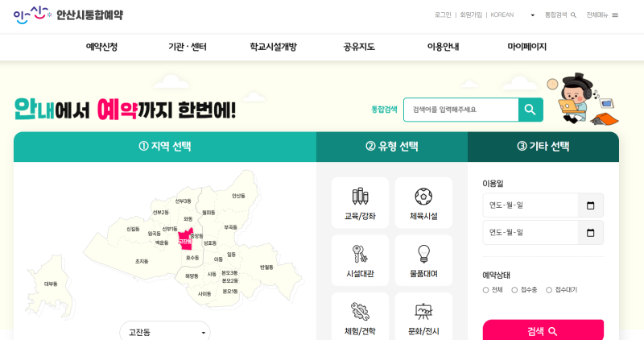Open calendar picker for first 이용일 date
This screenshot has height=340, width=644.
pyautogui.click(x=591, y=205)
